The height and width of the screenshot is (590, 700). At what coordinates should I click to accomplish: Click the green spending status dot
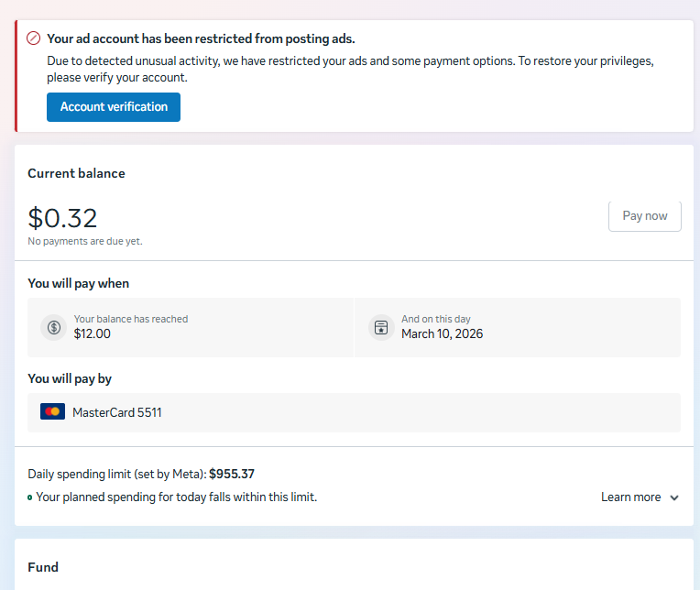click(x=30, y=497)
